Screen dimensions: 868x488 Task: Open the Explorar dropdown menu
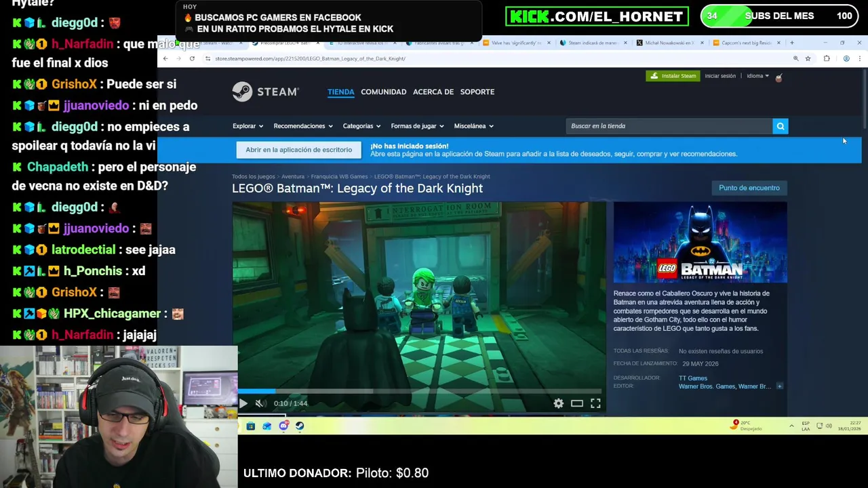click(x=248, y=126)
